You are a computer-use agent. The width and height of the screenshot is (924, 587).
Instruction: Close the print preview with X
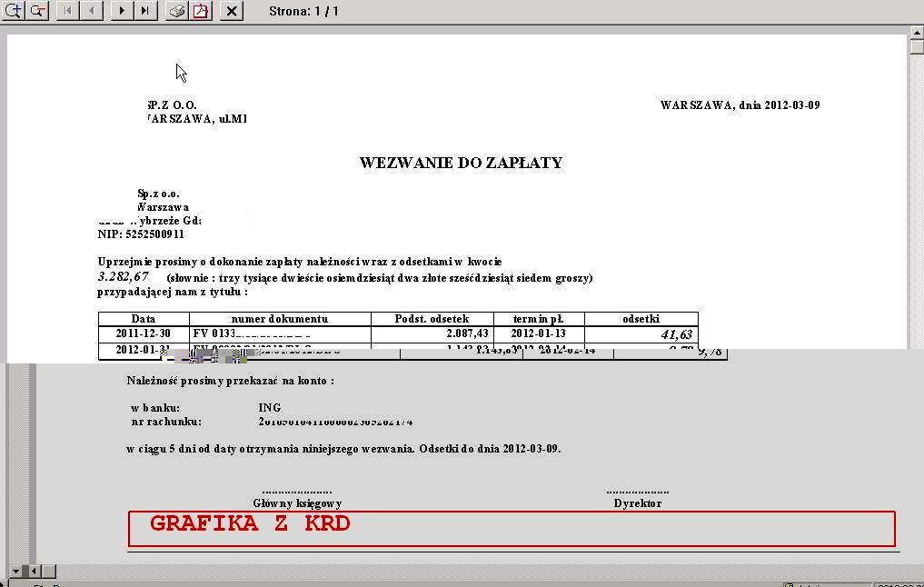point(232,11)
